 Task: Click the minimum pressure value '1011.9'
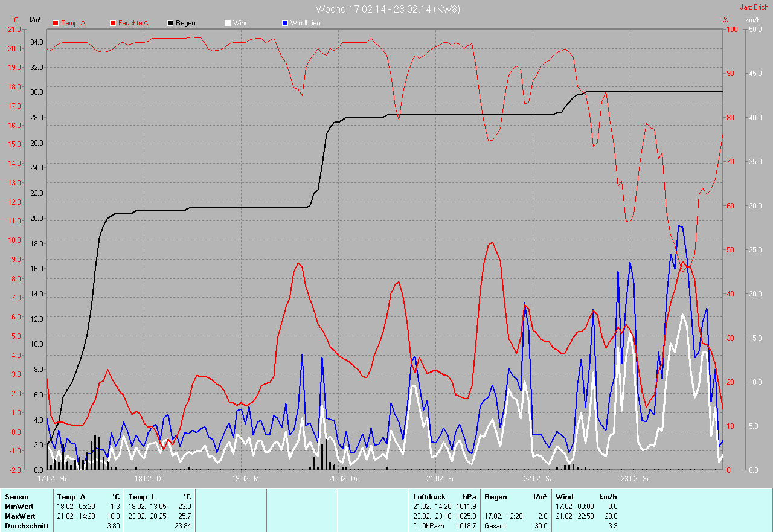click(466, 507)
